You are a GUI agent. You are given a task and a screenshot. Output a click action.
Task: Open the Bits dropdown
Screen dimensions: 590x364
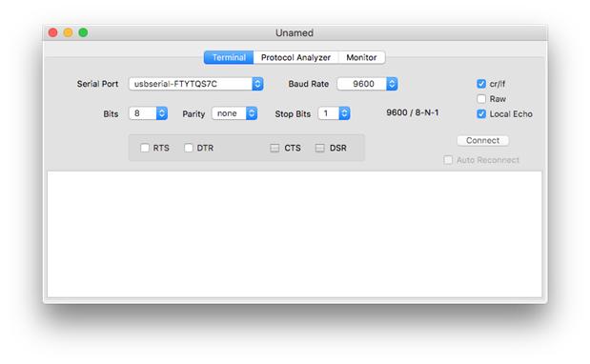point(148,113)
